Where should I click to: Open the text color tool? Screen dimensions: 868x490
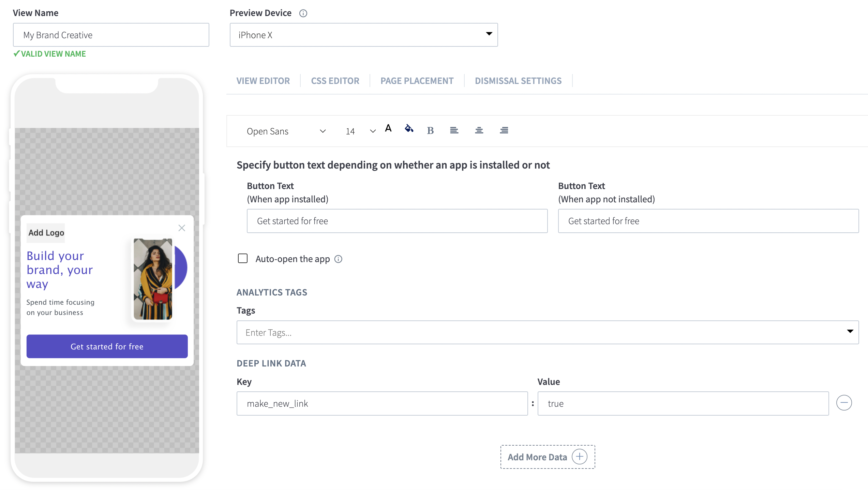click(x=388, y=129)
